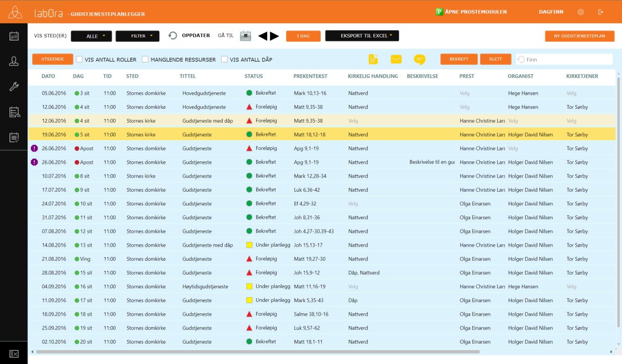Click the purple warning icon on the 26.06.2016 Foreløpig row
Image resolution: width=622 pixels, height=364 pixels.
(34, 148)
